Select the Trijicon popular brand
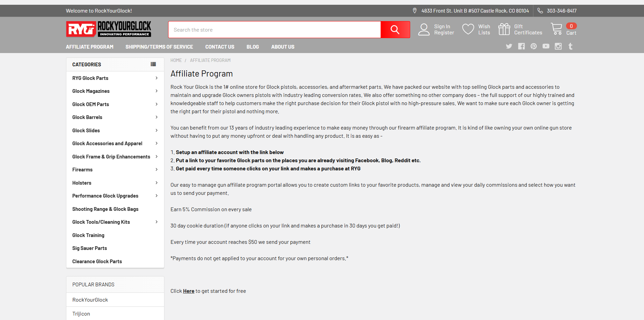Screen dimensions: 644x320 pyautogui.click(x=81, y=314)
